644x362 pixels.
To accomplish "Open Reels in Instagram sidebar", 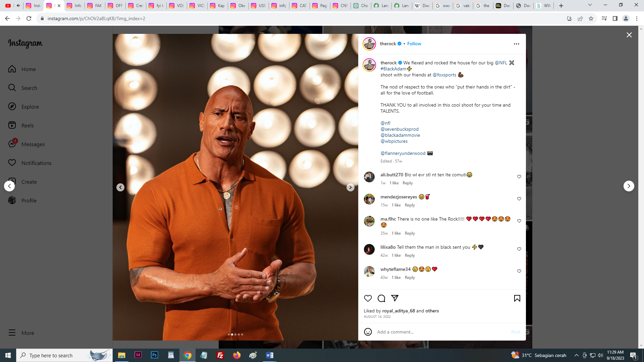I will 21,125.
